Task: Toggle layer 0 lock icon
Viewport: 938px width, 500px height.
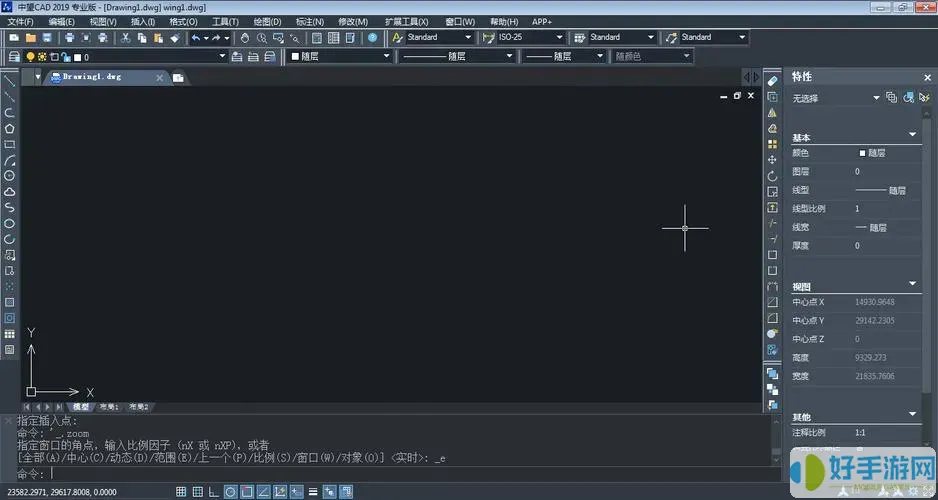Action: click(x=66, y=57)
